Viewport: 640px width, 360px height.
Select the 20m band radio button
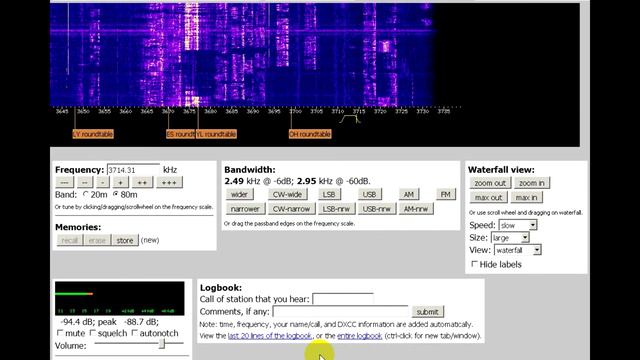tap(86, 194)
